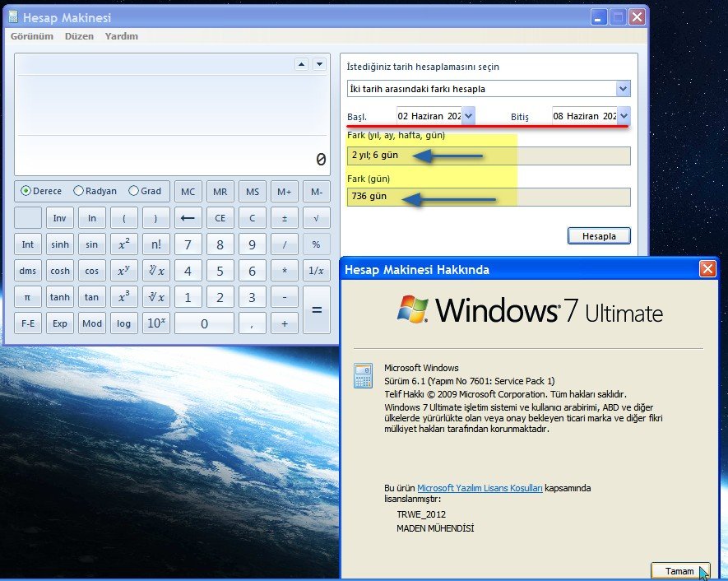728x581 pixels.
Task: Click the Fark (gün) result field
Action: click(x=489, y=197)
